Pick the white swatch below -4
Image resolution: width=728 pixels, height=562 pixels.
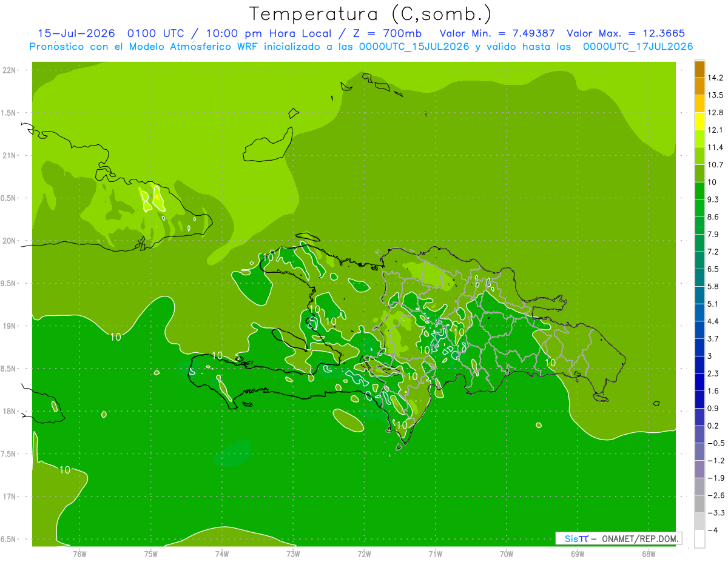pos(699,539)
